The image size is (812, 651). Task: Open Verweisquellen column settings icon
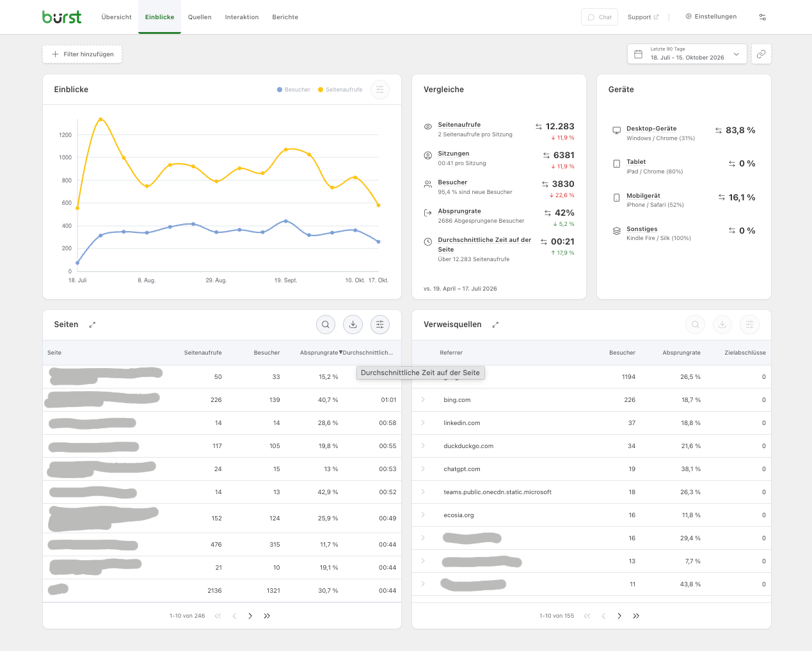[749, 325]
